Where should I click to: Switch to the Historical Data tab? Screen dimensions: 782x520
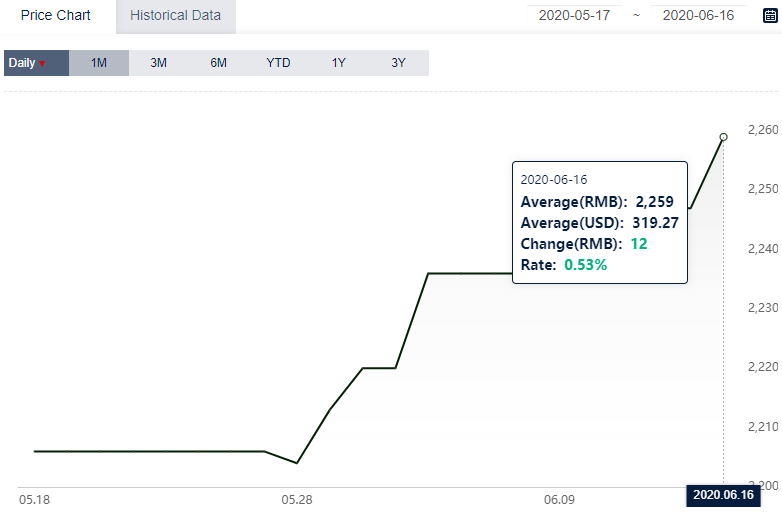point(176,15)
